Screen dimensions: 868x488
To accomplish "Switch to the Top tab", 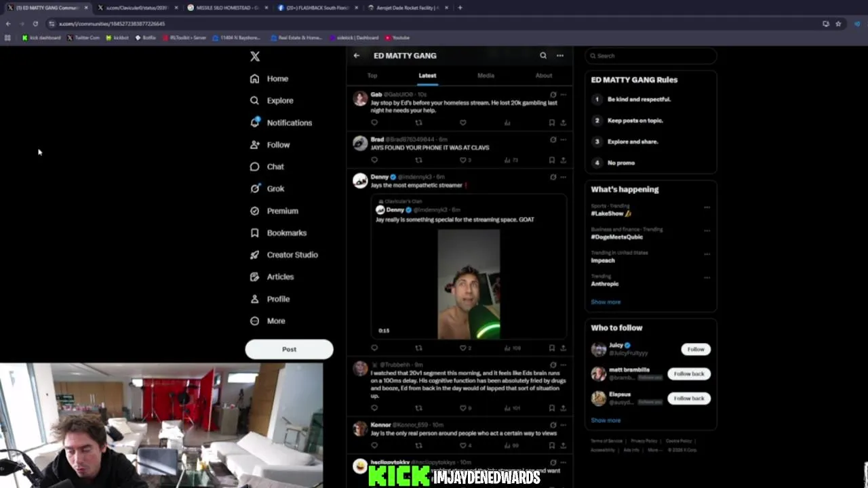I will (372, 76).
